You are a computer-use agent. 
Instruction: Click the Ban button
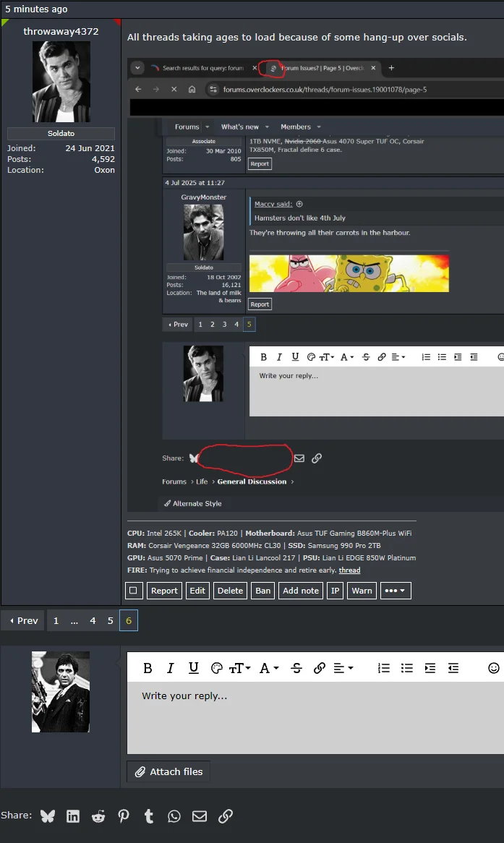point(263,590)
